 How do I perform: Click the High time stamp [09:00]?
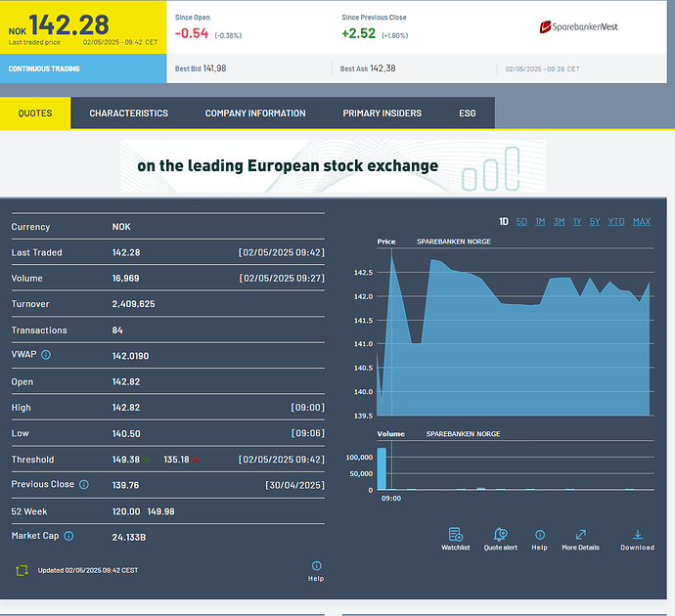click(308, 408)
